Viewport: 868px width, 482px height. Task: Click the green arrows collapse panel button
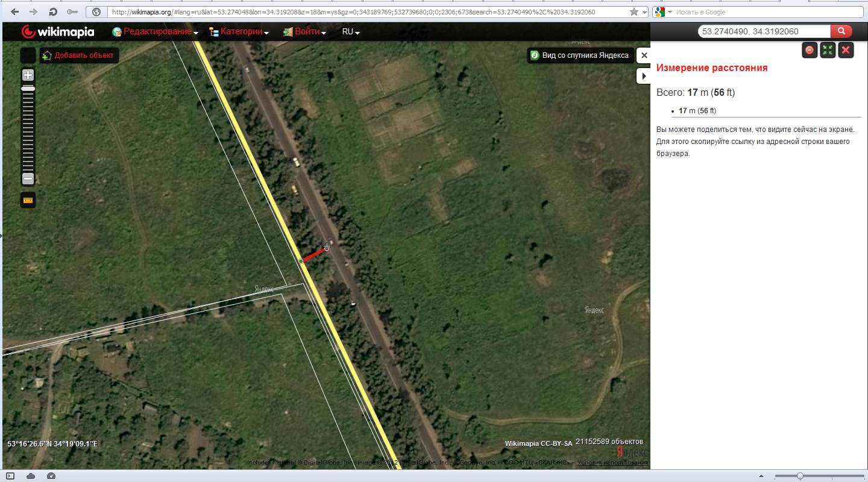828,50
